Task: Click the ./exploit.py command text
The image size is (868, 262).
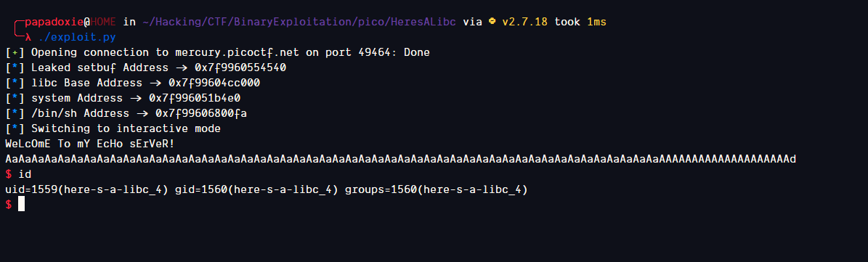Action: tap(77, 38)
